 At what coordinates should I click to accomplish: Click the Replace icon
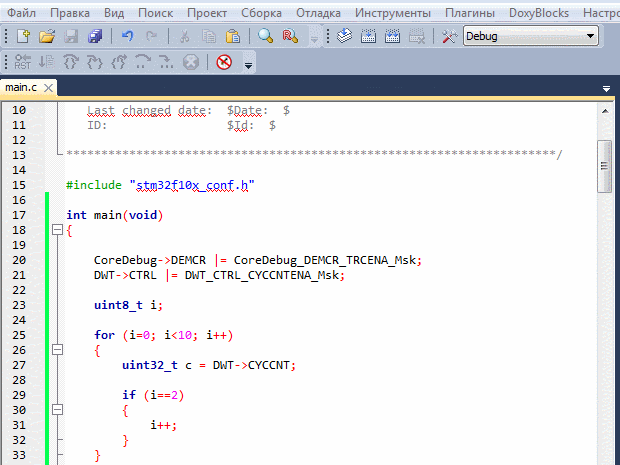coord(290,36)
